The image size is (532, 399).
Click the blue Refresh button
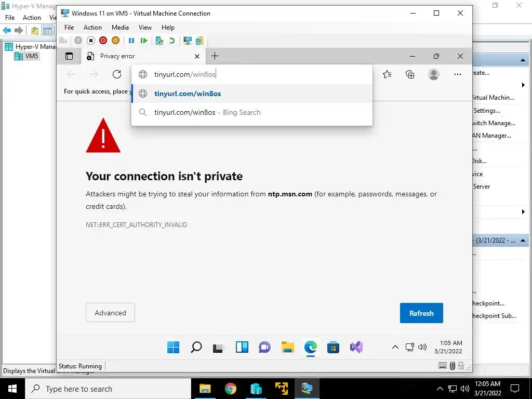pos(421,313)
